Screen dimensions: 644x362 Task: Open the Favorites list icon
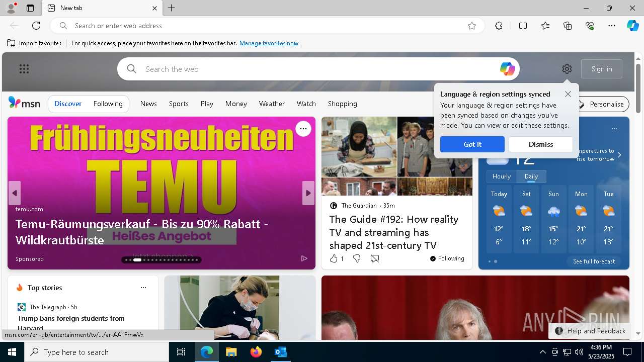tap(545, 26)
